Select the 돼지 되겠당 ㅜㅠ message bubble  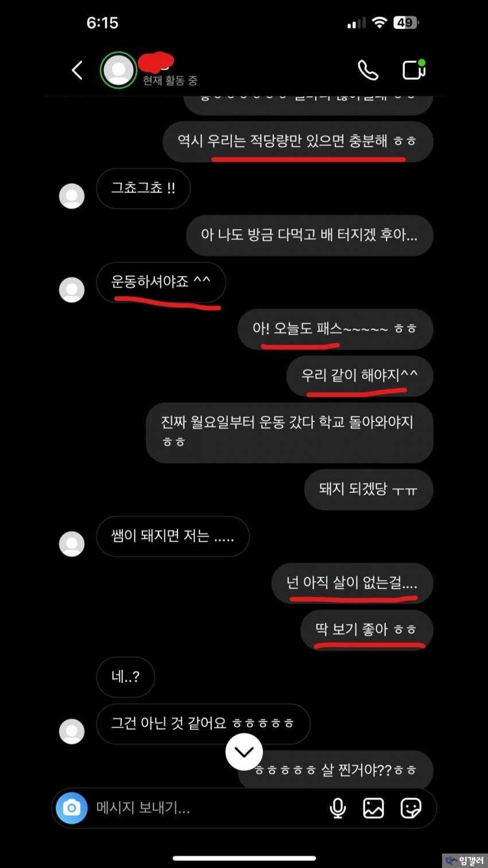pos(368,489)
